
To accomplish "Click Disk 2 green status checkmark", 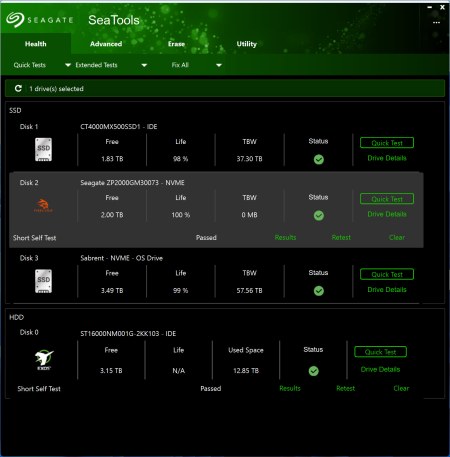I will [319, 215].
